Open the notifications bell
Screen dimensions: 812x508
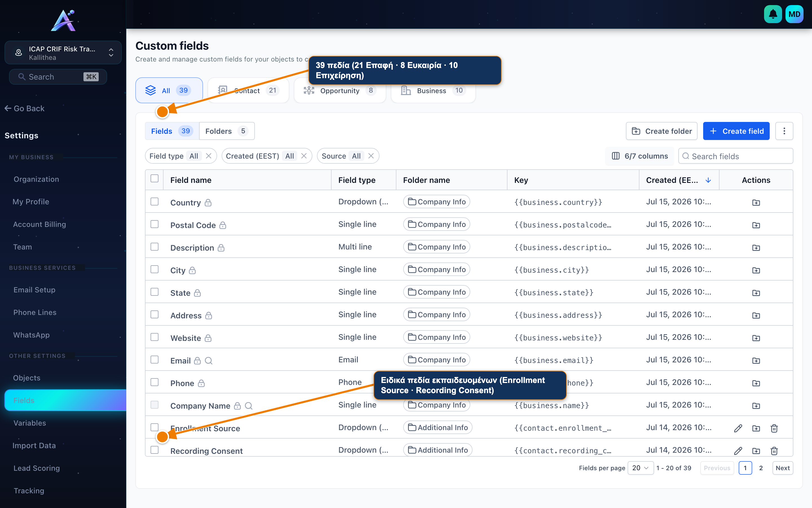click(773, 14)
